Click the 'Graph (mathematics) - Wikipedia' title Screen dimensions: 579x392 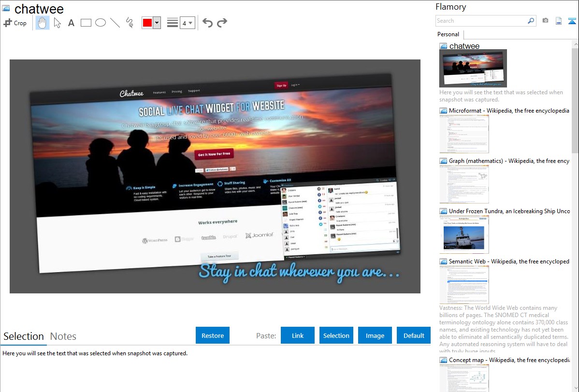pos(509,161)
